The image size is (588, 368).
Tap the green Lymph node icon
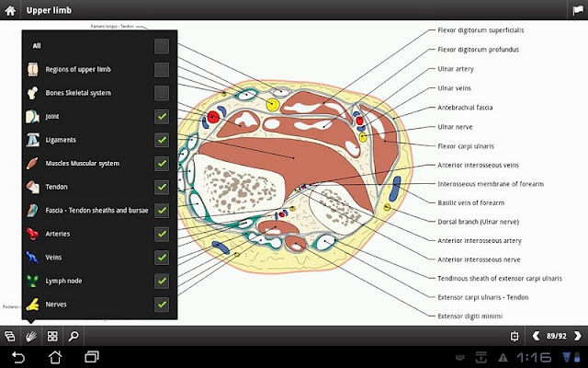33,281
